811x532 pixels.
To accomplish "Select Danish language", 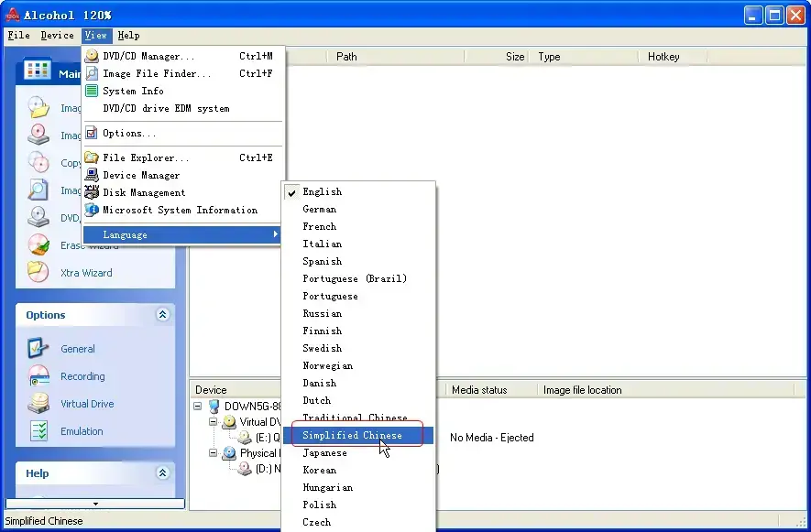I will pyautogui.click(x=358, y=383).
